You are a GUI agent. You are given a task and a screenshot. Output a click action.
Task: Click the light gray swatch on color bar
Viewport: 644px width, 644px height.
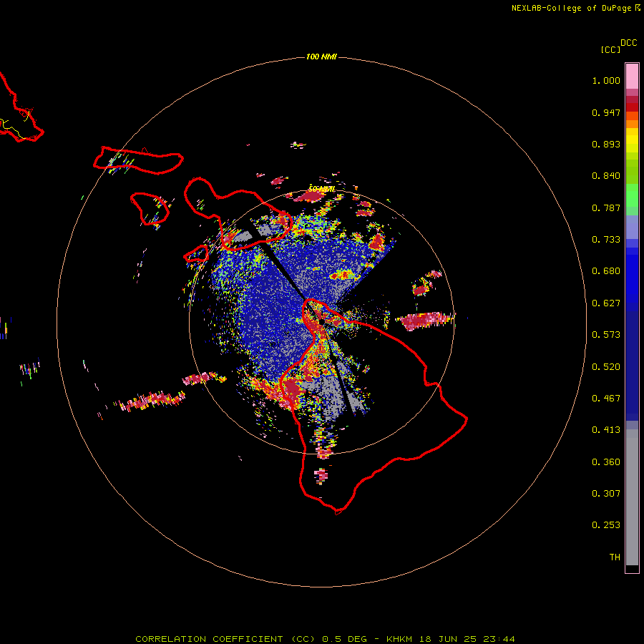pos(632,497)
